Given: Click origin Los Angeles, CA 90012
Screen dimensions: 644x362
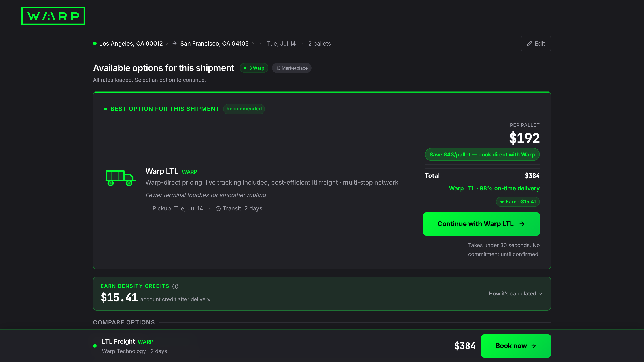Looking at the screenshot, I should pos(131,44).
